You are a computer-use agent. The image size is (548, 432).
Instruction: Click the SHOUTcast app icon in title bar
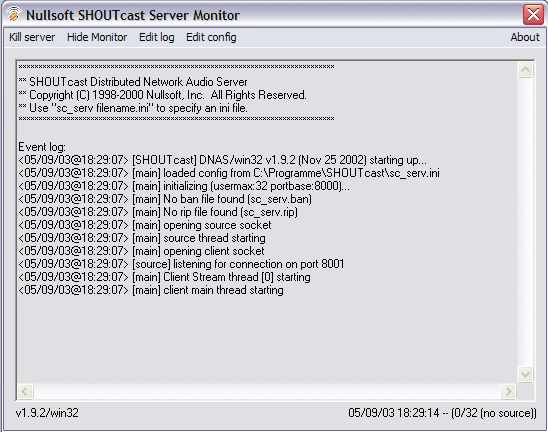pos(13,14)
